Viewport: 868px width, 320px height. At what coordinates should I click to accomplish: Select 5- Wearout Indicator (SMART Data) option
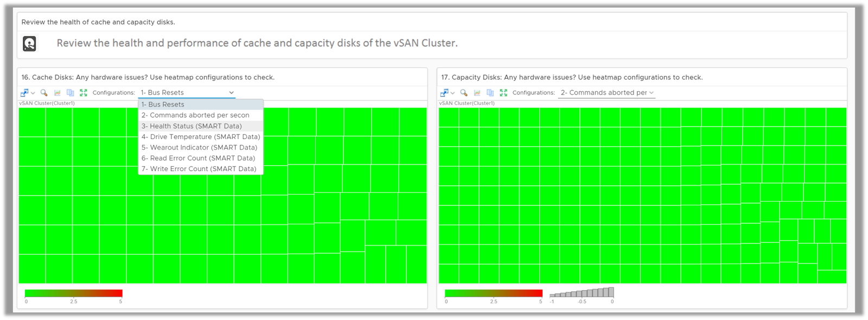tap(199, 147)
